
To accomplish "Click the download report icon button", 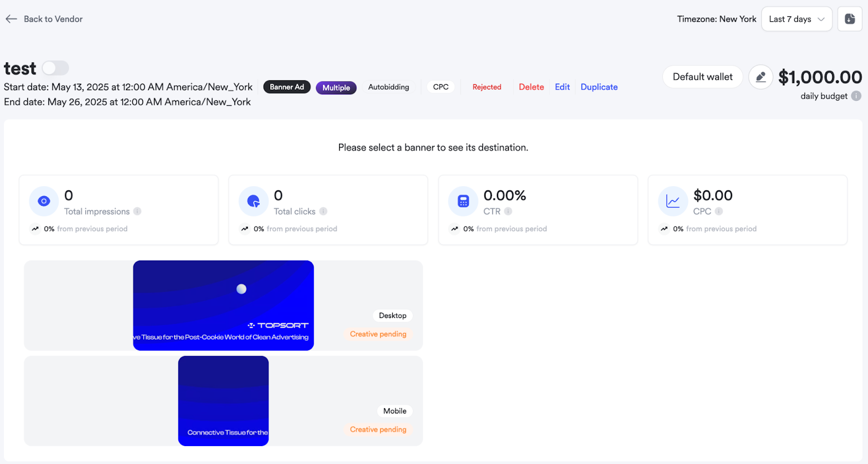I will pyautogui.click(x=850, y=19).
